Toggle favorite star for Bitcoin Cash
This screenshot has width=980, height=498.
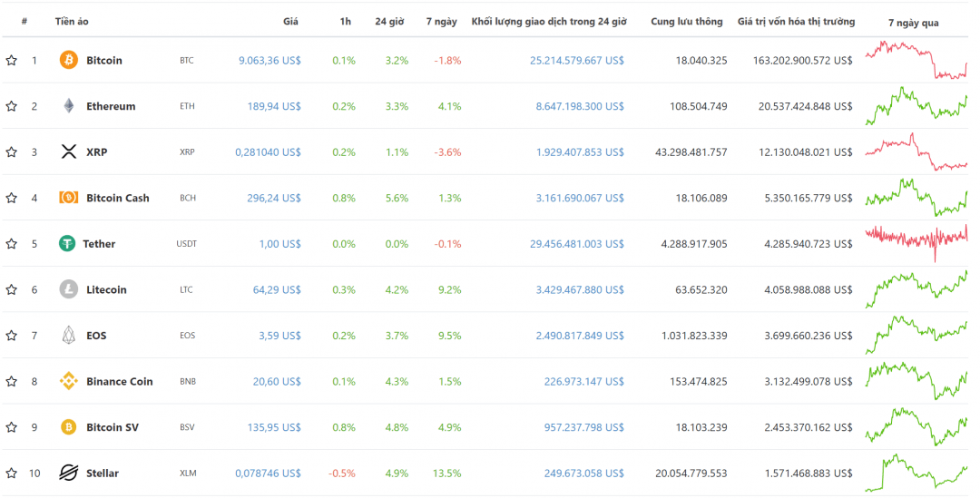11,198
